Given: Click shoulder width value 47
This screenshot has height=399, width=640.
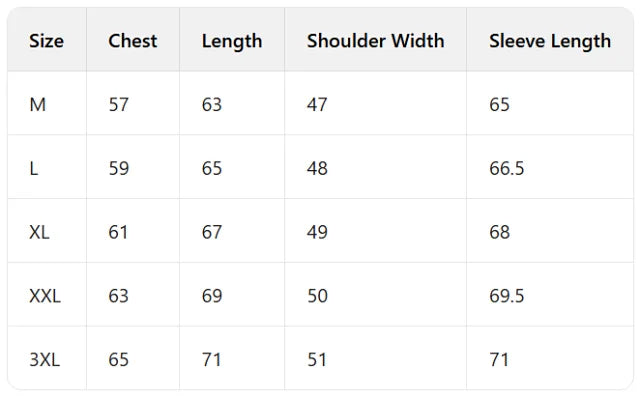Looking at the screenshot, I should 317,105.
